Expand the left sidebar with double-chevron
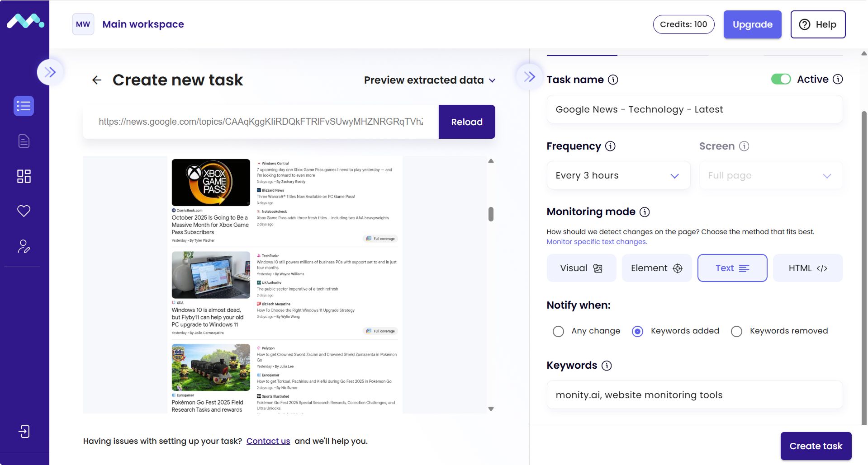The height and width of the screenshot is (465, 868). click(50, 72)
